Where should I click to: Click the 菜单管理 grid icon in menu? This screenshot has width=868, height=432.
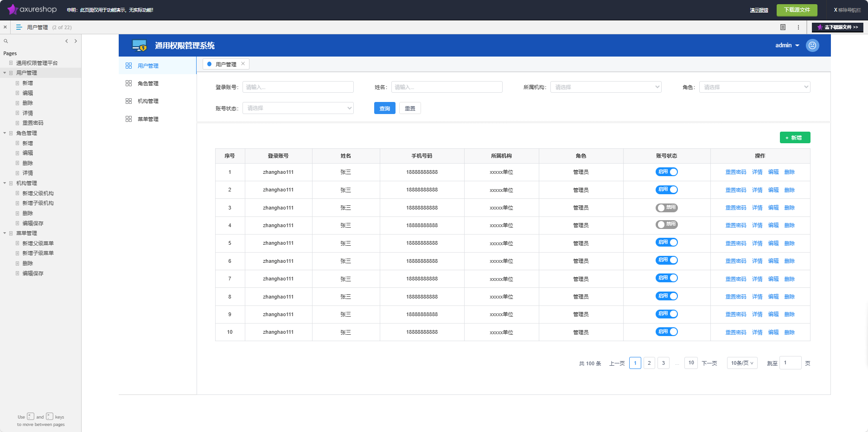coord(128,119)
